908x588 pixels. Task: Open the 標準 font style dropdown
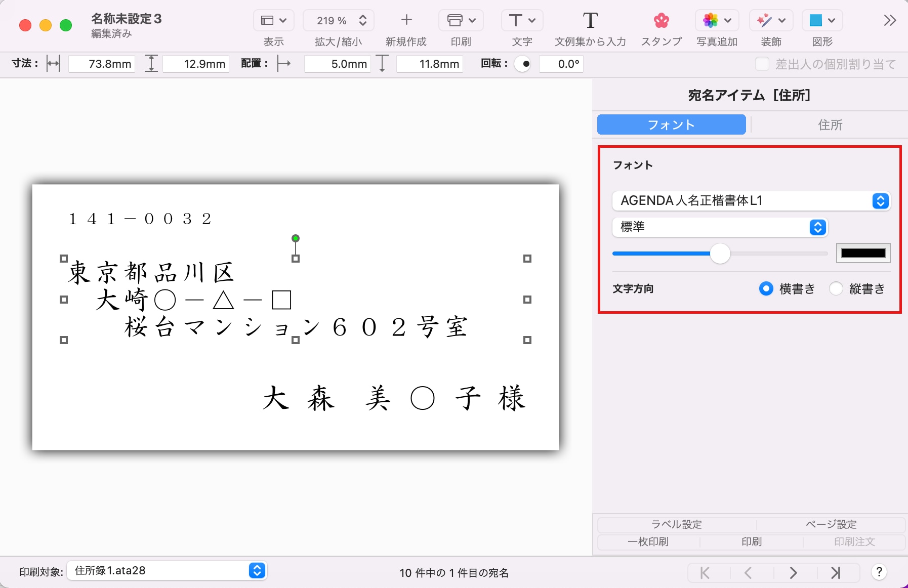719,227
